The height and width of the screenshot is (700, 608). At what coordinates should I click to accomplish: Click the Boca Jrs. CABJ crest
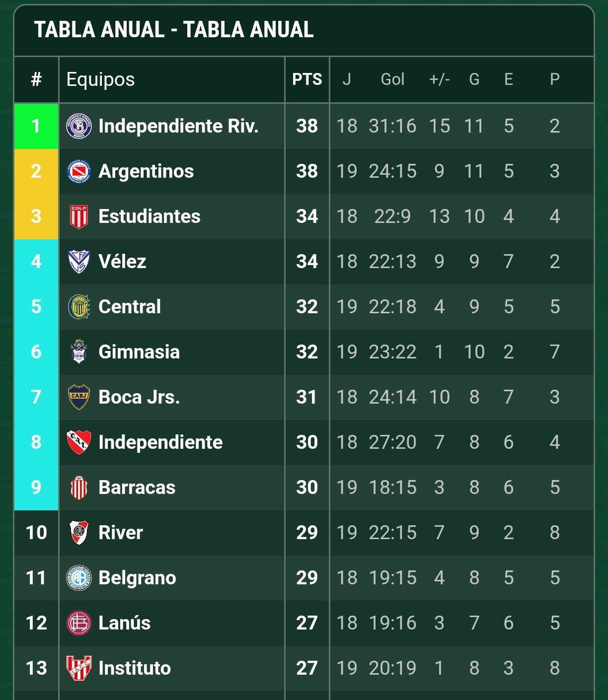click(x=79, y=397)
